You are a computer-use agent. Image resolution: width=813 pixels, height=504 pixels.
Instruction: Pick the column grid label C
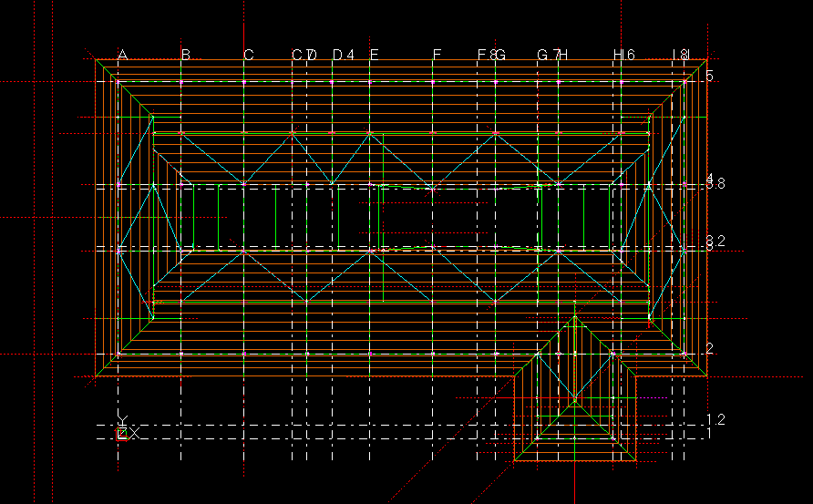[x=248, y=56]
